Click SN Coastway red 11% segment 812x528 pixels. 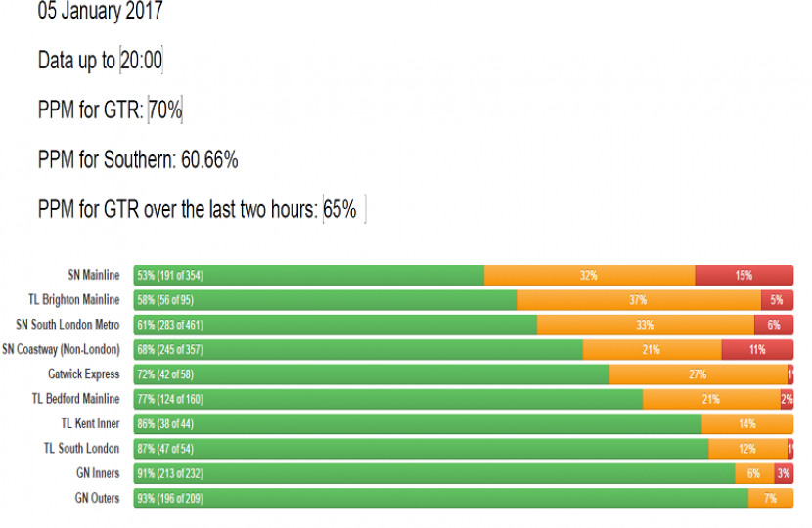tap(756, 349)
